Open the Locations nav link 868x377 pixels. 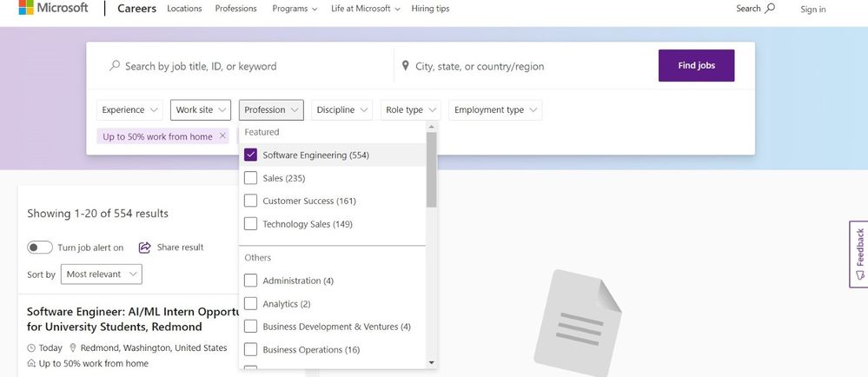coord(184,9)
